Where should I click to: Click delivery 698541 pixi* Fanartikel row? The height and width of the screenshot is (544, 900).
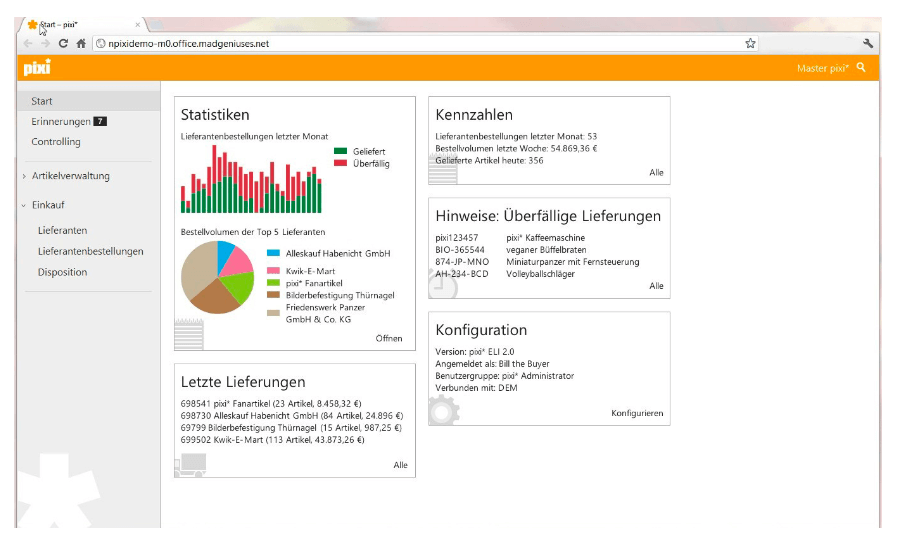tap(271, 404)
